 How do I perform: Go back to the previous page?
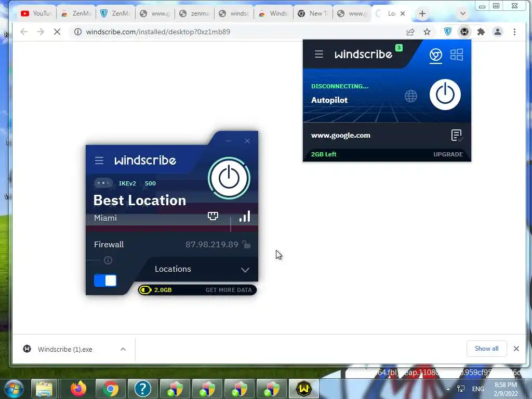click(x=24, y=32)
